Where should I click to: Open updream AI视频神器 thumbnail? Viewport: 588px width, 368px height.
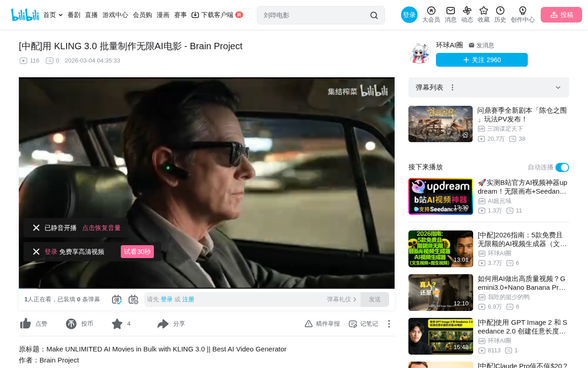coord(441,196)
